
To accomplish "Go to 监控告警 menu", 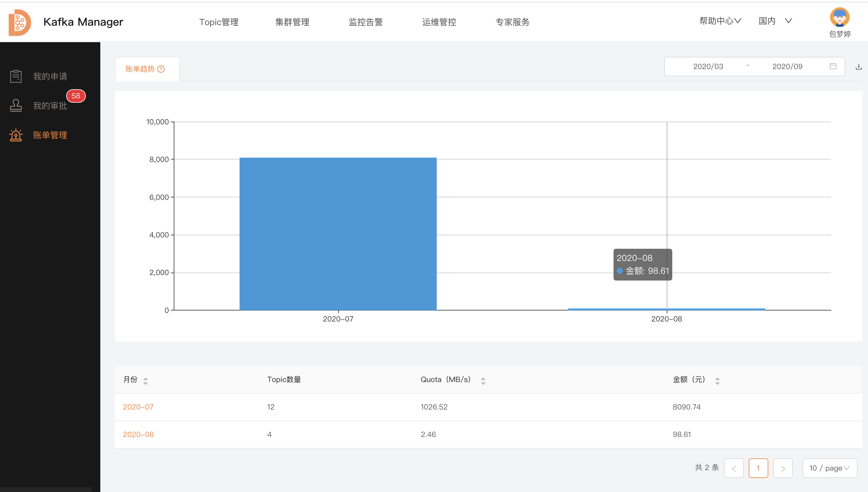I will (x=365, y=22).
